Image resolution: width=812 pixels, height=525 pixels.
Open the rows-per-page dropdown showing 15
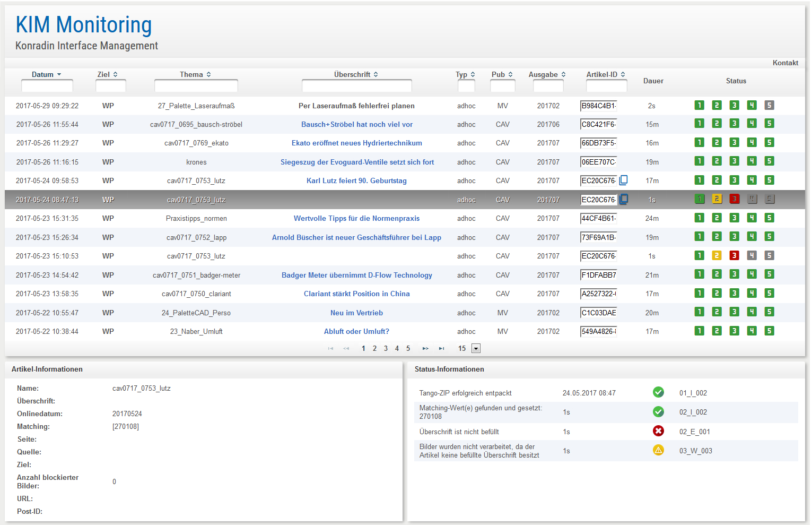coord(476,348)
